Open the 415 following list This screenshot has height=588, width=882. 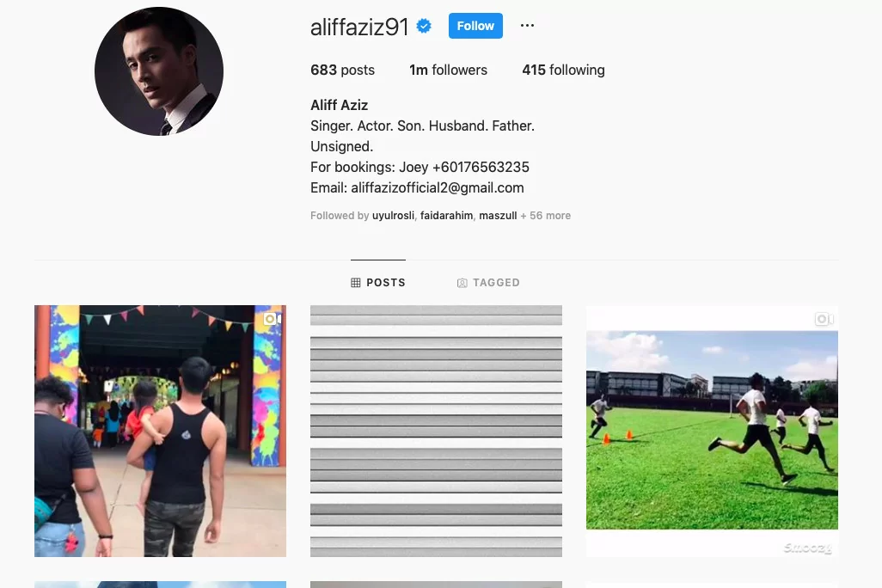[x=563, y=70]
